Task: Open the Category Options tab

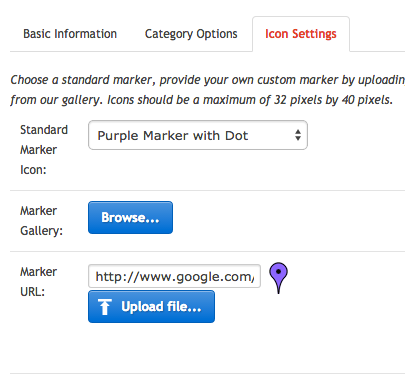Action: pos(191,34)
